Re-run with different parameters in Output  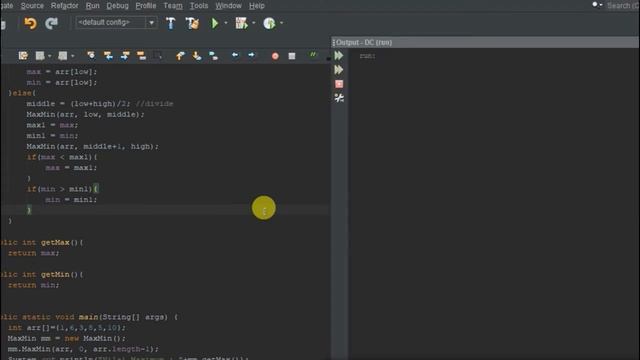pos(339,70)
